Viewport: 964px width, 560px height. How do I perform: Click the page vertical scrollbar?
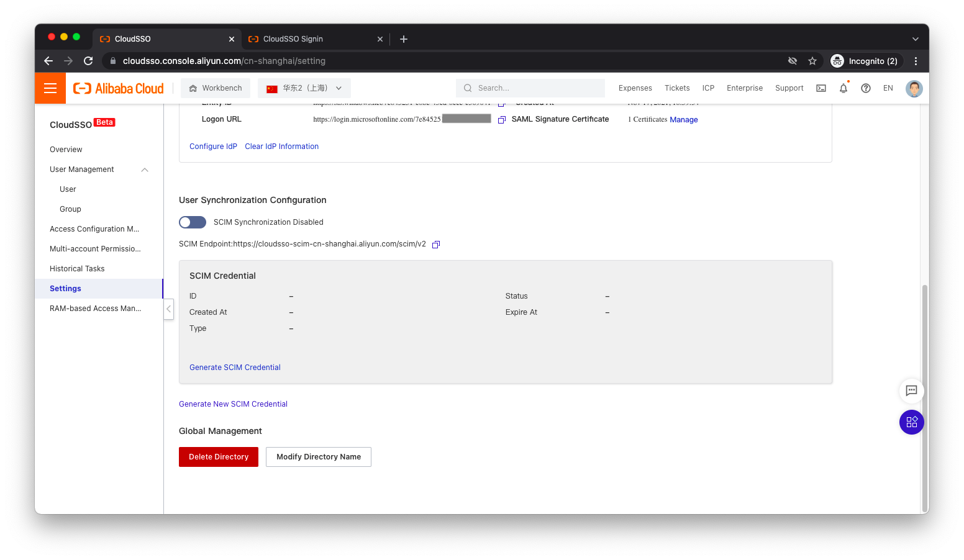pos(924,397)
